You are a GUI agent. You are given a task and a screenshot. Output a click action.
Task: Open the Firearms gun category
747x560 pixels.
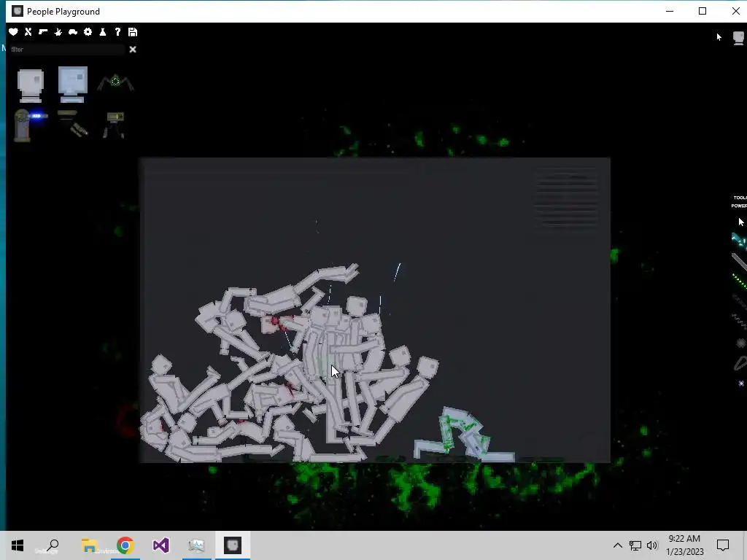(43, 32)
